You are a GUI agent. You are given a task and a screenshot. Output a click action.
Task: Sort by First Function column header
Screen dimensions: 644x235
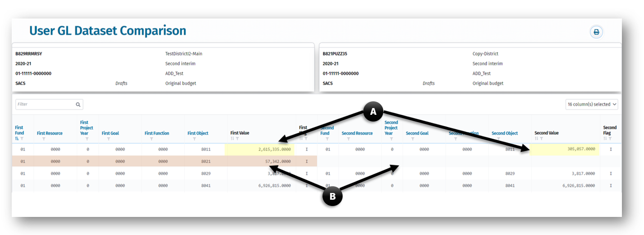[157, 133]
